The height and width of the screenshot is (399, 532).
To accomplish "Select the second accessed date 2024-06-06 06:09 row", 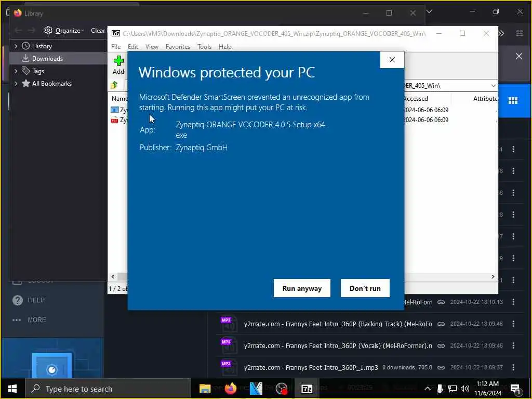I will point(426,120).
